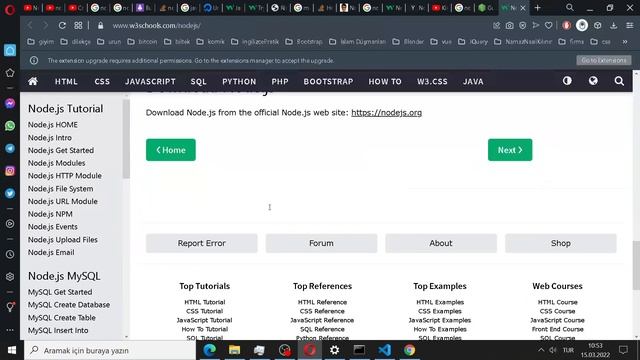This screenshot has width=640, height=360.
Task: Open MySQL Create Database link
Action: (69, 305)
